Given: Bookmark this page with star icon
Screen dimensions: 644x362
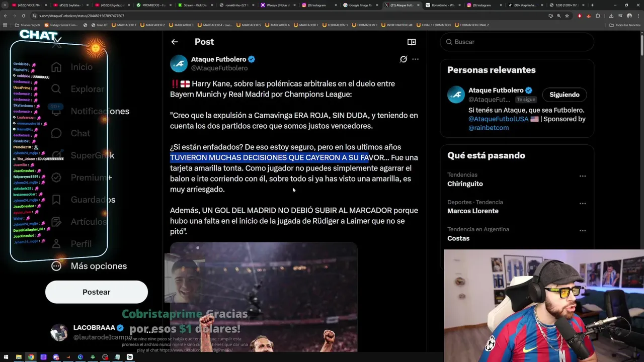Looking at the screenshot, I should [567, 16].
